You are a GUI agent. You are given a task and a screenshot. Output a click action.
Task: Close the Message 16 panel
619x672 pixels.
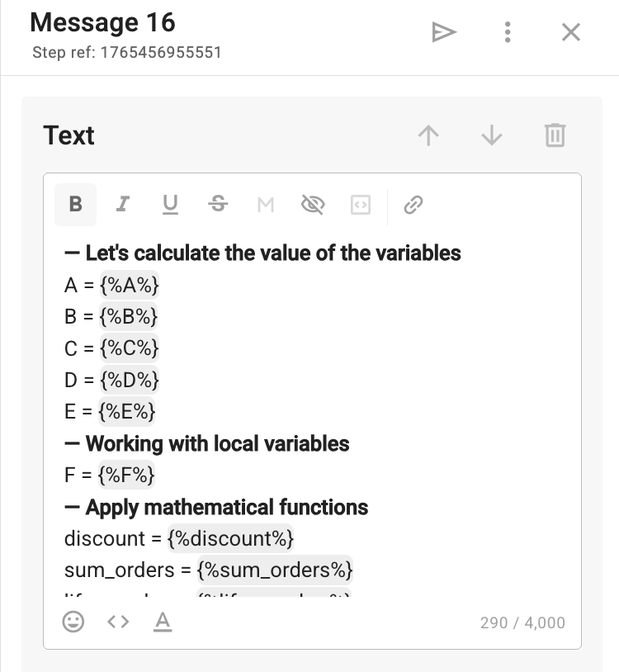[570, 32]
